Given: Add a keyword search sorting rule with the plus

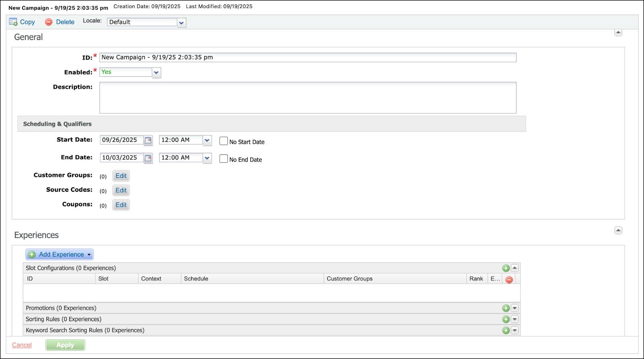Looking at the screenshot, I should tap(506, 330).
